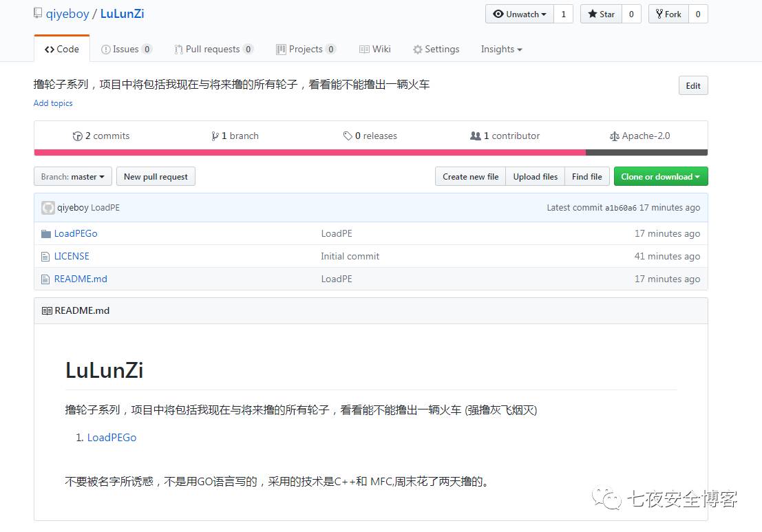The width and height of the screenshot is (762, 532).
Task: View the 0 releases page
Action: (x=370, y=136)
